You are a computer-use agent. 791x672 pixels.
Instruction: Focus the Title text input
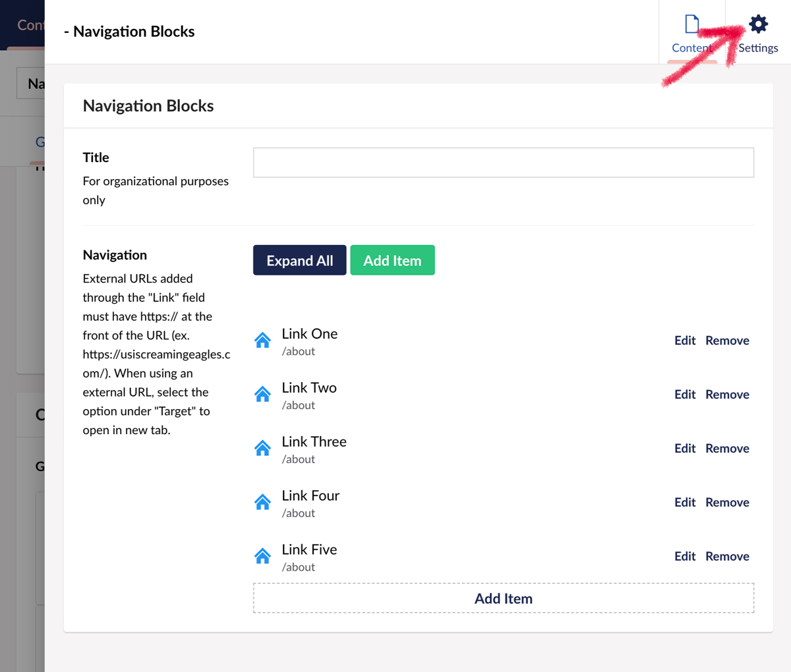[x=503, y=163]
